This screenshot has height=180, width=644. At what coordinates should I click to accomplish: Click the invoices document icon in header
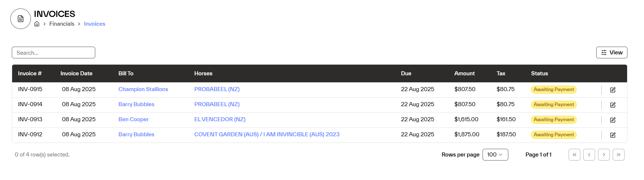21,19
